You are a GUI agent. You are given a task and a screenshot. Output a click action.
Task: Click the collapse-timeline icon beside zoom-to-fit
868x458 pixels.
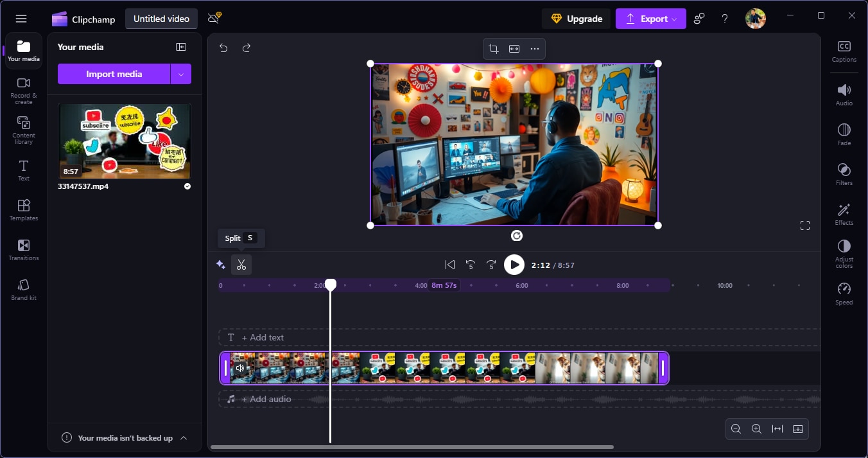(x=798, y=429)
